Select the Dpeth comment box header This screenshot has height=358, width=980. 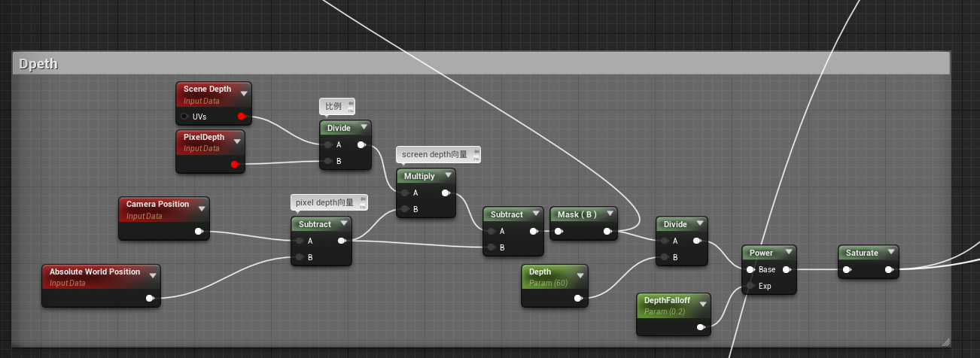pos(482,64)
